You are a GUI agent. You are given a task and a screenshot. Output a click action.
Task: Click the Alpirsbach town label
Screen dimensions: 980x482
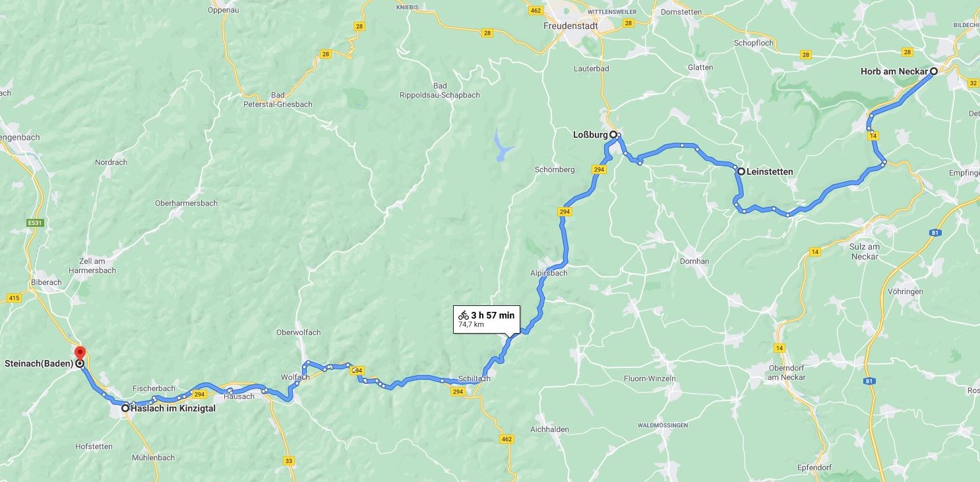[549, 273]
